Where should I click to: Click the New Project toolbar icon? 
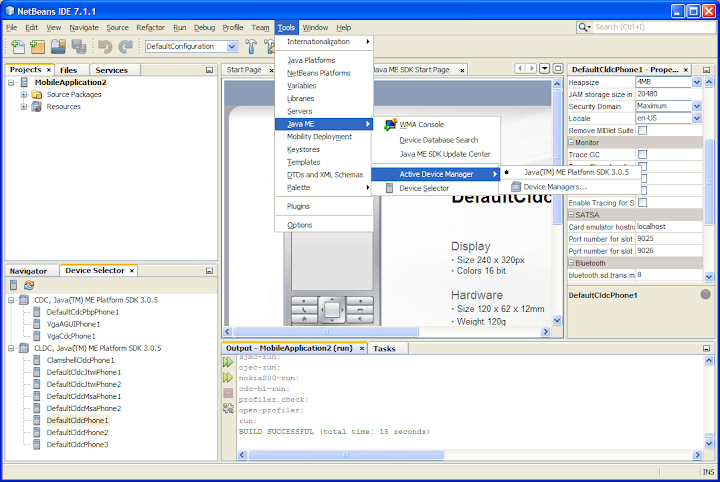pos(38,46)
